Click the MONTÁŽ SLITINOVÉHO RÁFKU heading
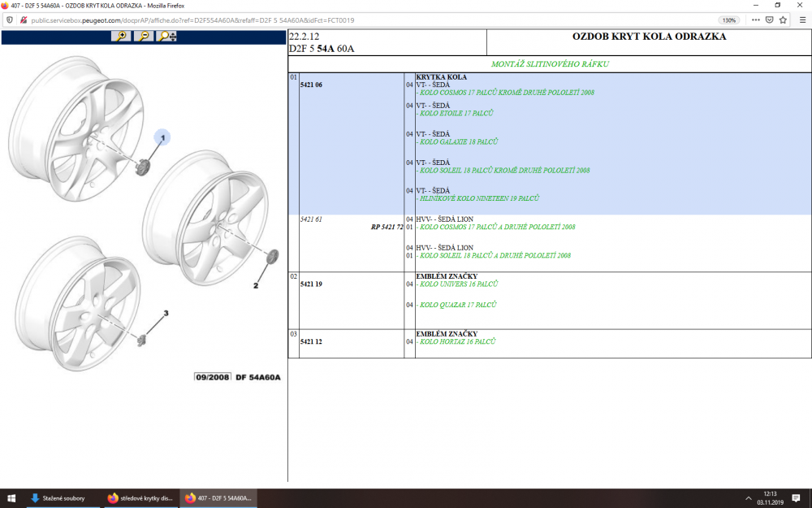This screenshot has height=508, width=812. (x=550, y=64)
